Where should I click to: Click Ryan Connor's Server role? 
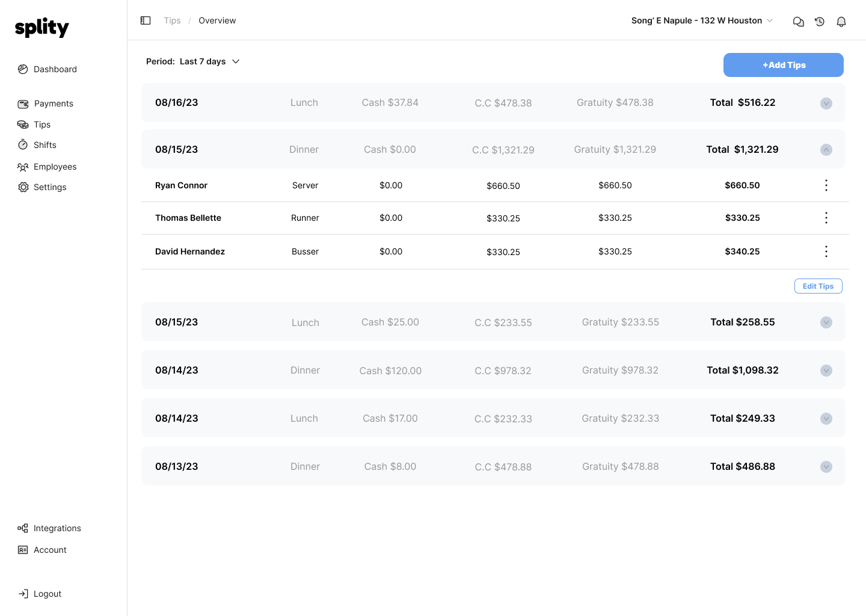305,185
